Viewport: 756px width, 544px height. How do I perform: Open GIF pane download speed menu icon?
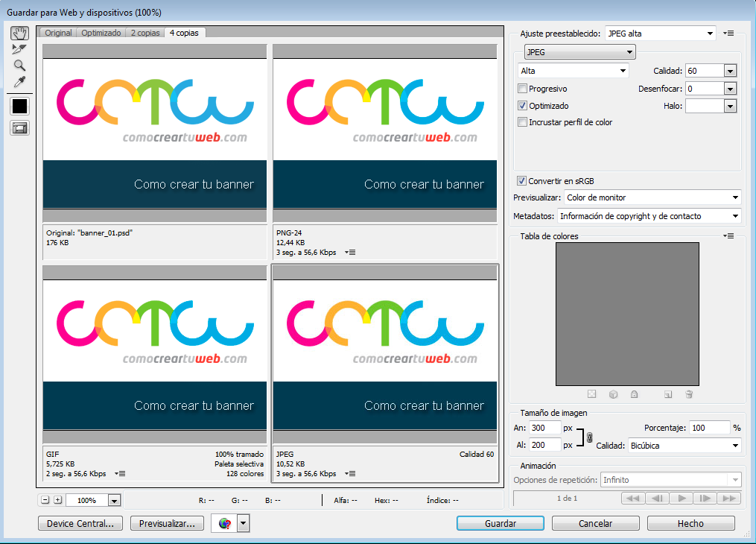coord(120,474)
